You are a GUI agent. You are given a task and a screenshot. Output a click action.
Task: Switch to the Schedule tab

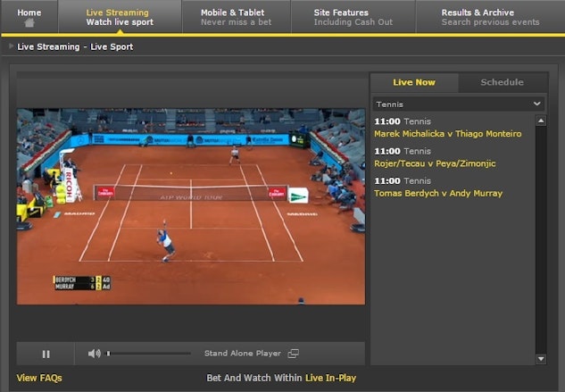502,82
